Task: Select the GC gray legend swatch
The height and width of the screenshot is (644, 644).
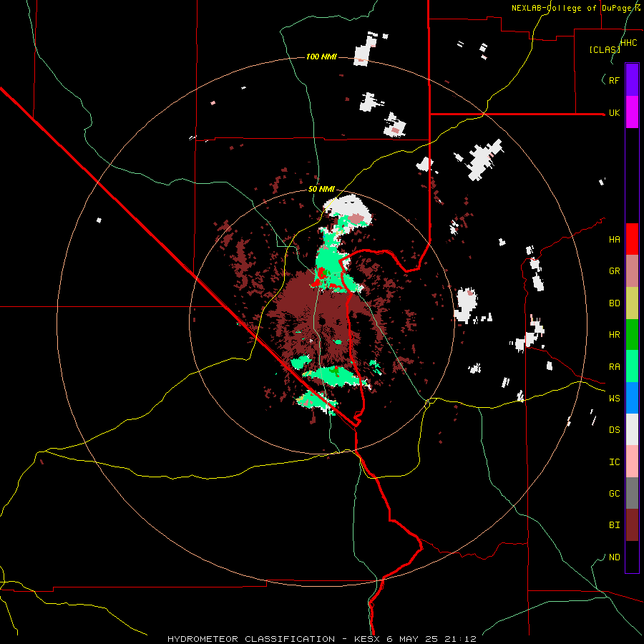Action: (x=632, y=493)
